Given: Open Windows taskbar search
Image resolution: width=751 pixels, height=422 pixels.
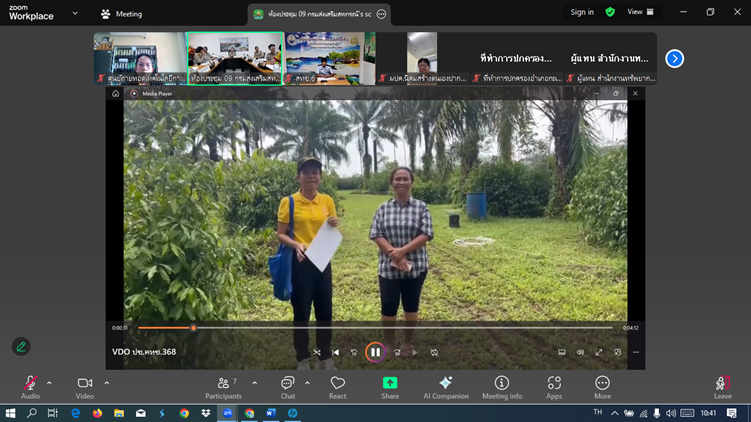Looking at the screenshot, I should click(x=32, y=413).
